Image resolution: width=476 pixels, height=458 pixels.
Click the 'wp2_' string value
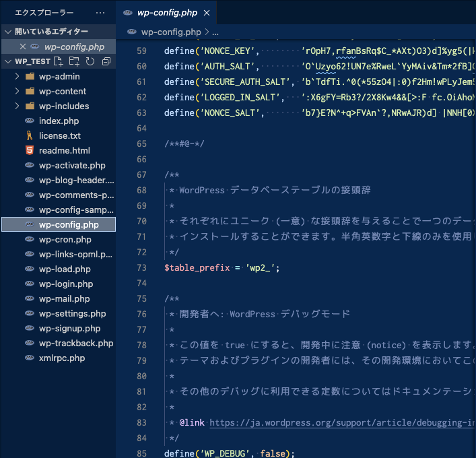pyautogui.click(x=260, y=268)
